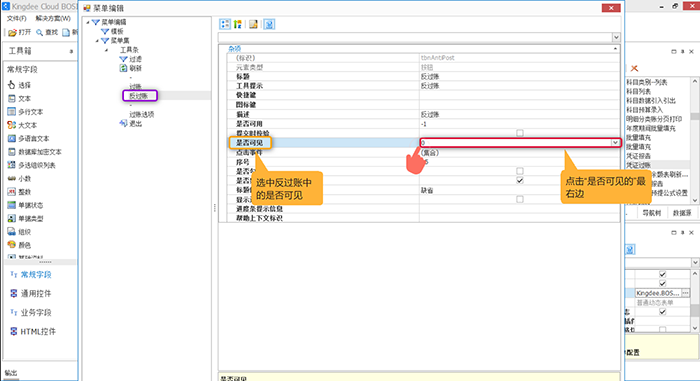This screenshot has width=700, height=381.
Task: Open the property pages icon in grid toolbar
Action: pos(253,24)
